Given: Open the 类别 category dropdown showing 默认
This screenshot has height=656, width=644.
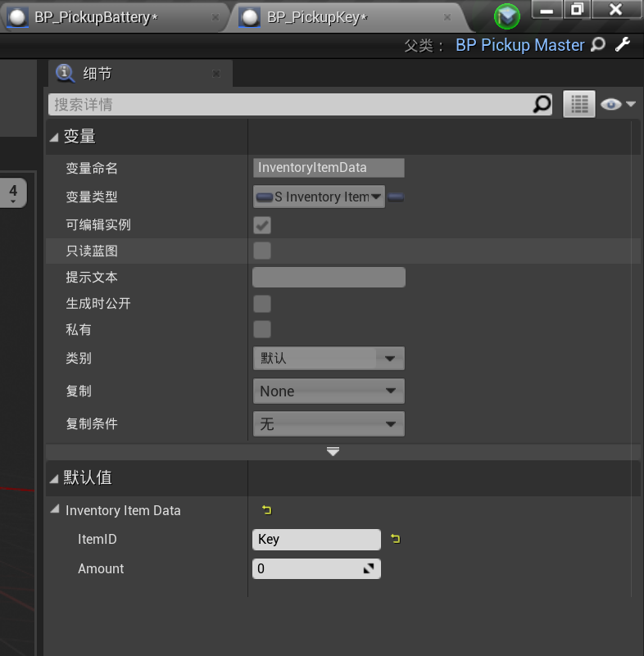Looking at the screenshot, I should (x=329, y=358).
